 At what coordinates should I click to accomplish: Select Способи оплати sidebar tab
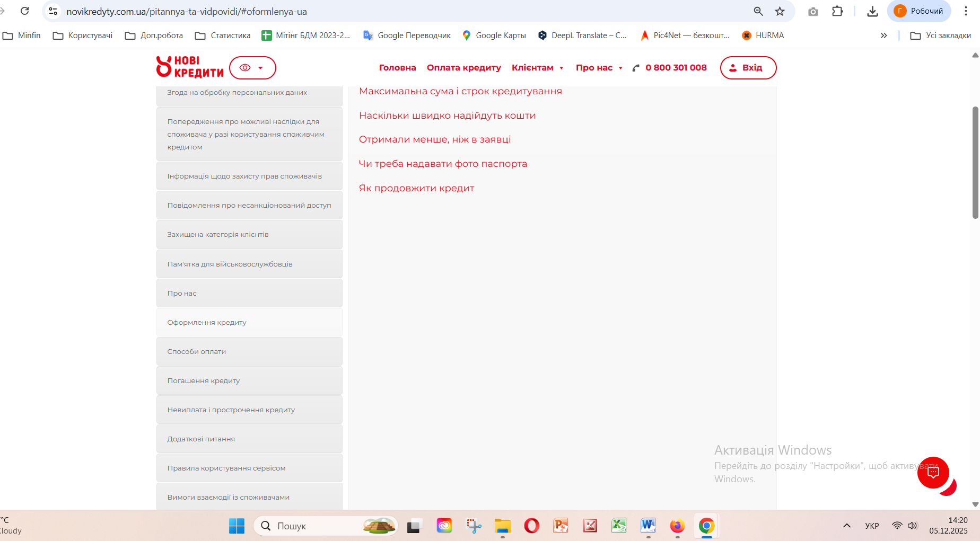(x=249, y=351)
